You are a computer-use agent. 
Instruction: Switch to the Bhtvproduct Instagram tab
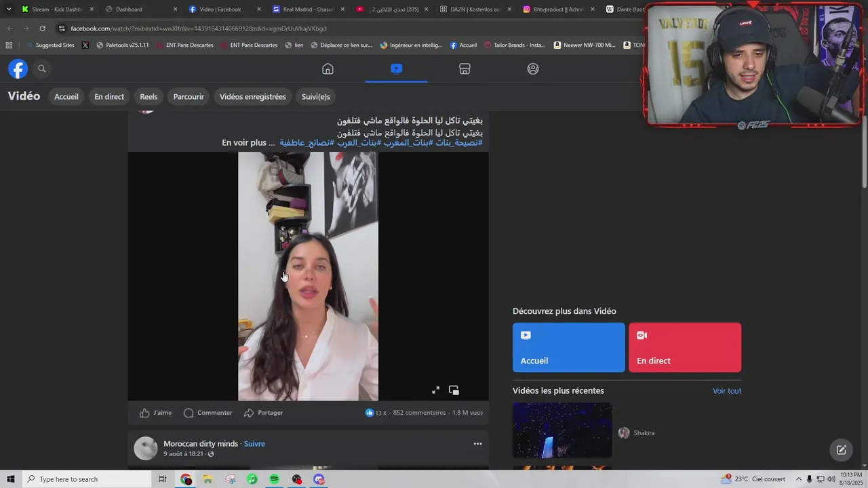click(x=558, y=9)
